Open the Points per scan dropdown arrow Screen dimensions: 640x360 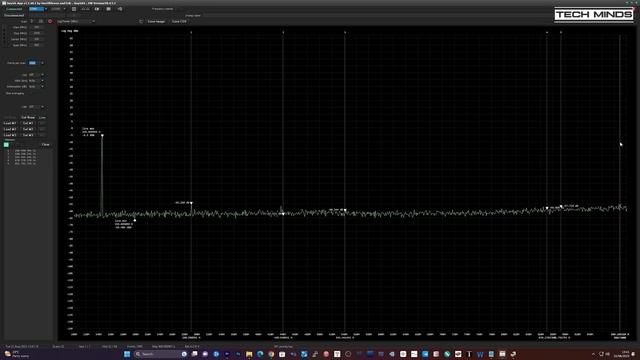click(x=42, y=63)
